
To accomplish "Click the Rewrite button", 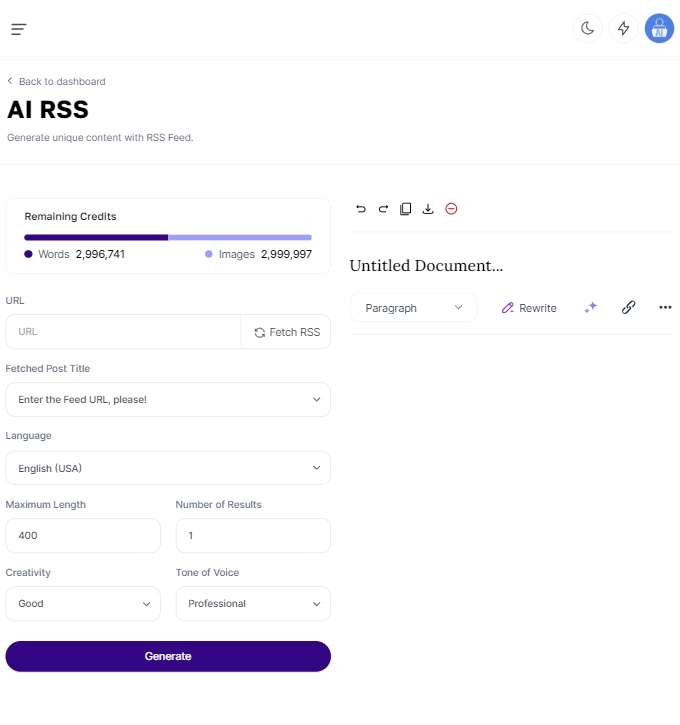I will (529, 308).
